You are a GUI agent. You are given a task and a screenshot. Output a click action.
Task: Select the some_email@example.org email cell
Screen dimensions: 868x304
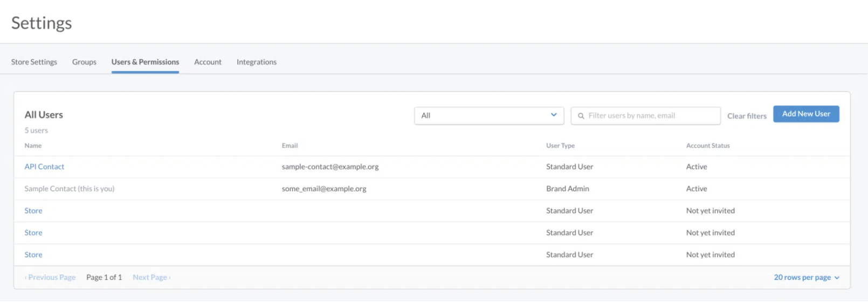(324, 189)
